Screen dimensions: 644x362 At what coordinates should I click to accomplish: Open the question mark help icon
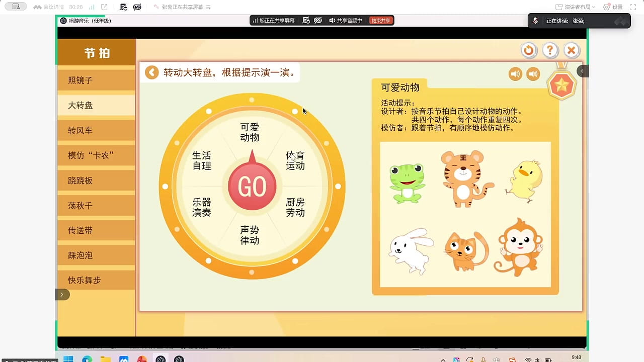(x=550, y=50)
